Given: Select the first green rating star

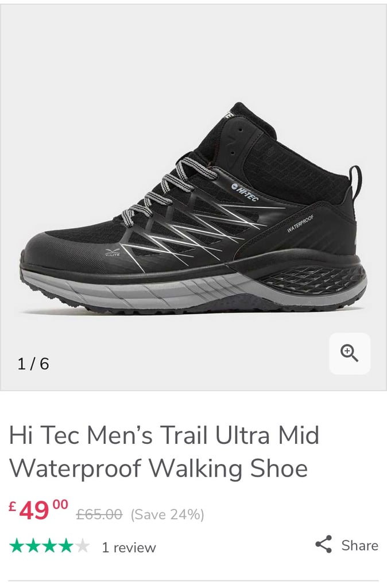Looking at the screenshot, I should click(x=17, y=546).
